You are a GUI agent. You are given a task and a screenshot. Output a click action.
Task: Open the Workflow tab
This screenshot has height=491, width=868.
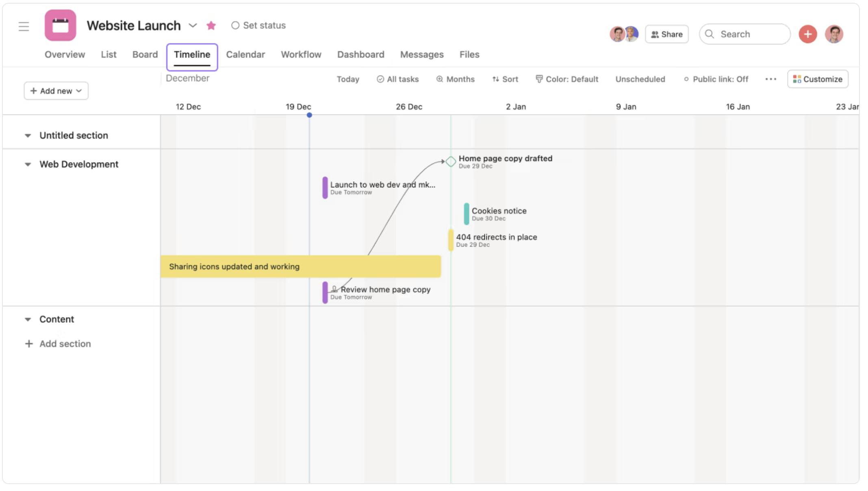click(x=301, y=54)
